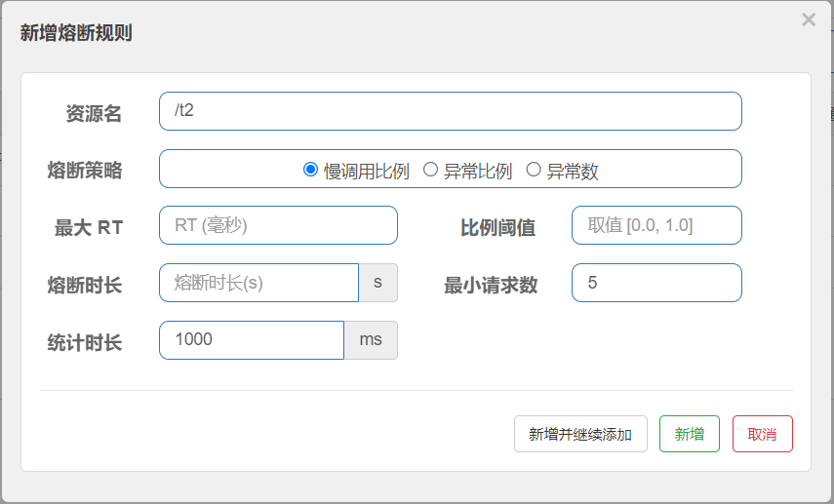Click the 新增熔断规则 dialog title
834x504 pixels.
click(76, 33)
